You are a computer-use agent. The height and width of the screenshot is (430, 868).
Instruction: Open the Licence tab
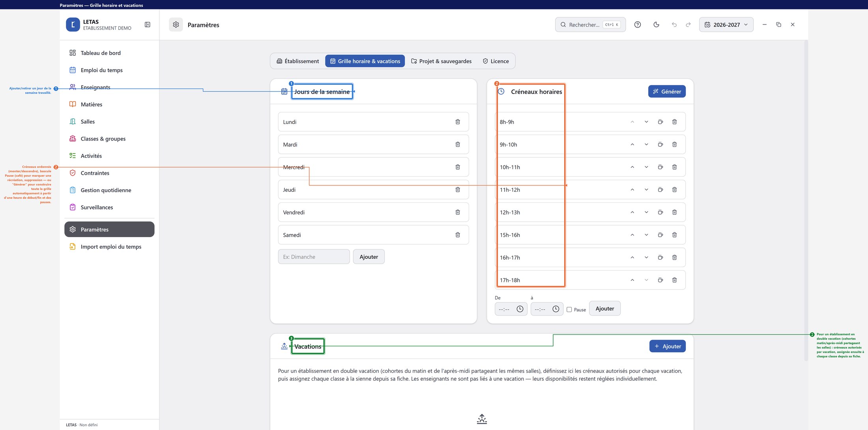[496, 61]
